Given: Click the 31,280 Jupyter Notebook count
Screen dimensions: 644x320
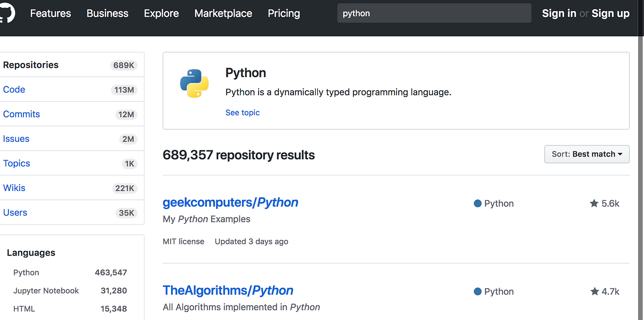Looking at the screenshot, I should [114, 291].
